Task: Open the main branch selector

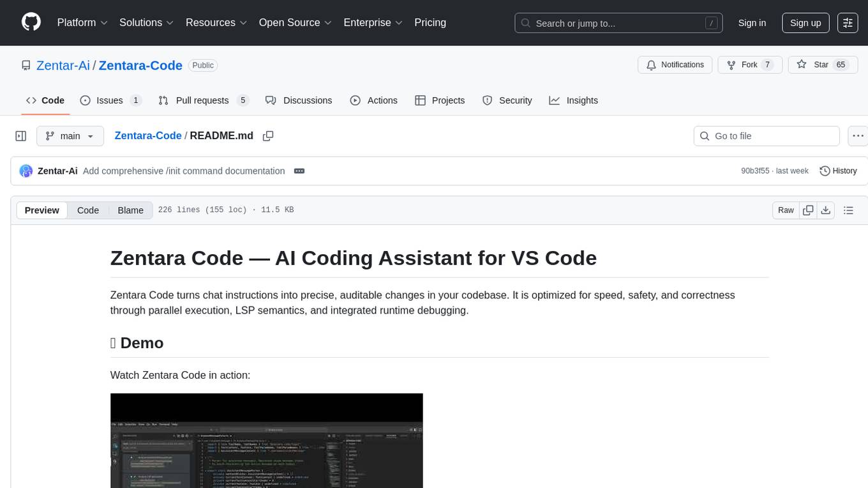Action: [x=70, y=136]
